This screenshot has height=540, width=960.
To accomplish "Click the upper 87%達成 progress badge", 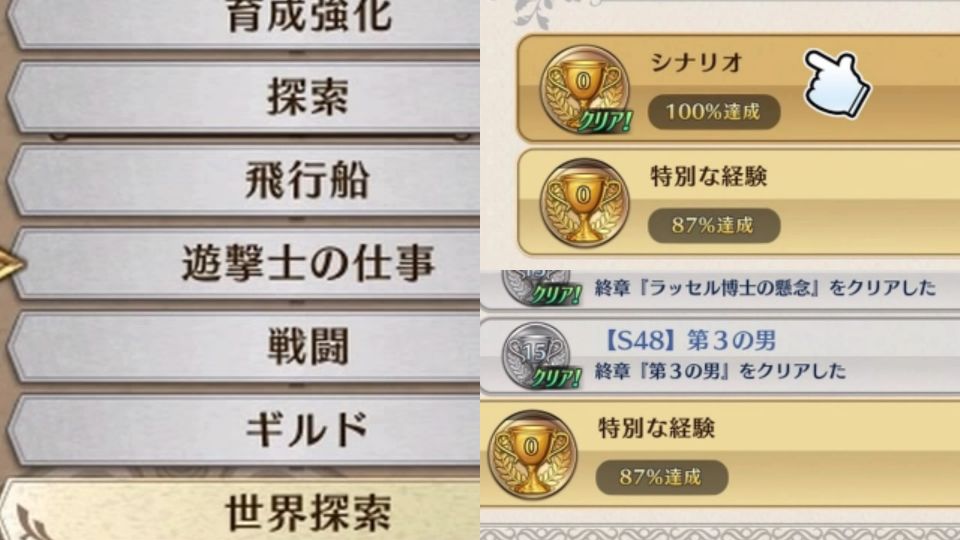I will click(714, 225).
